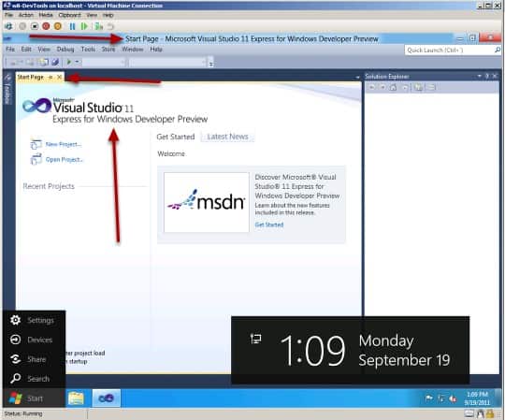Expand the Toolbox side panel
505x420 pixels.
click(x=7, y=89)
